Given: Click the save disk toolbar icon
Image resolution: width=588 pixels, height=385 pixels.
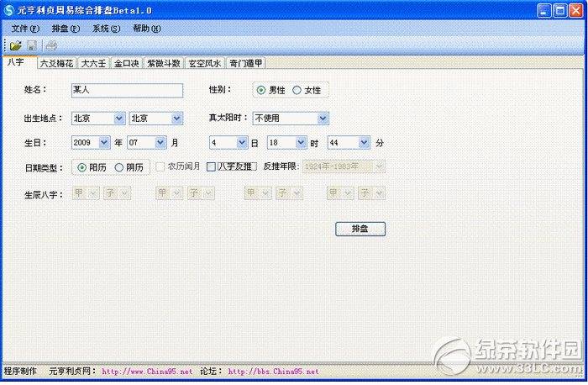Looking at the screenshot, I should click(32, 45).
